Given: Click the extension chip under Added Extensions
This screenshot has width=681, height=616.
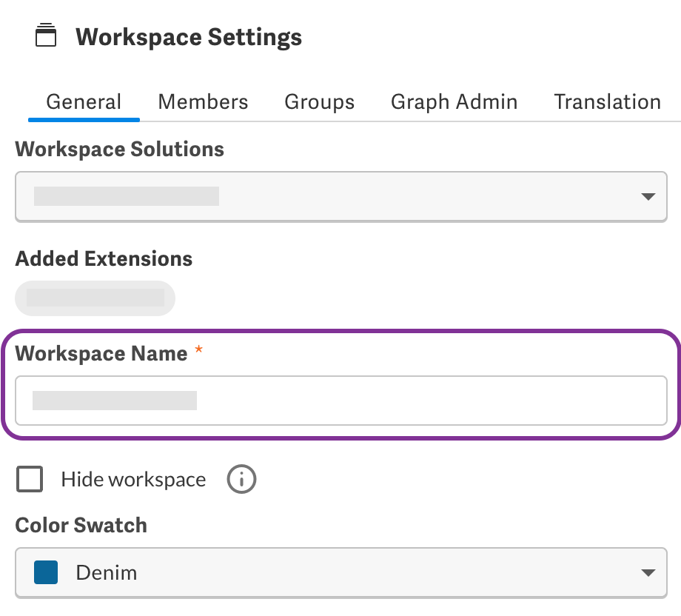Looking at the screenshot, I should (95, 298).
